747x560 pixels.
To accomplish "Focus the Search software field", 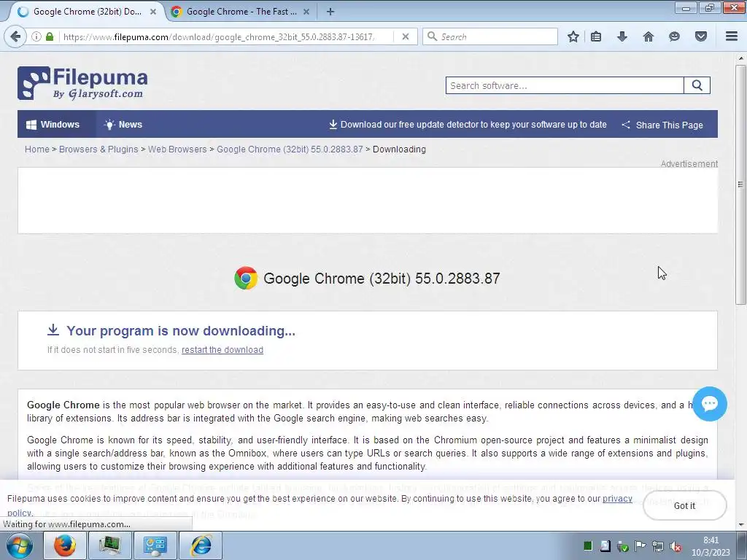I will tap(565, 86).
